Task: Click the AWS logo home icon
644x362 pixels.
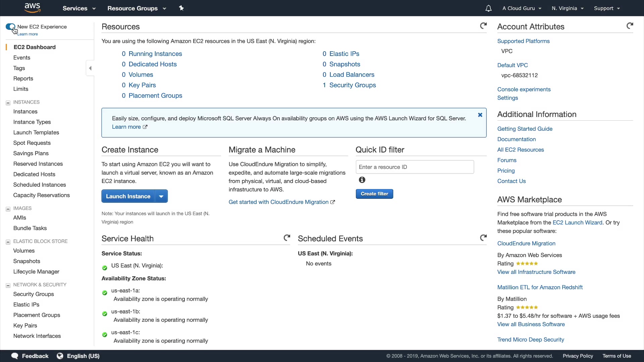Action: (x=33, y=8)
